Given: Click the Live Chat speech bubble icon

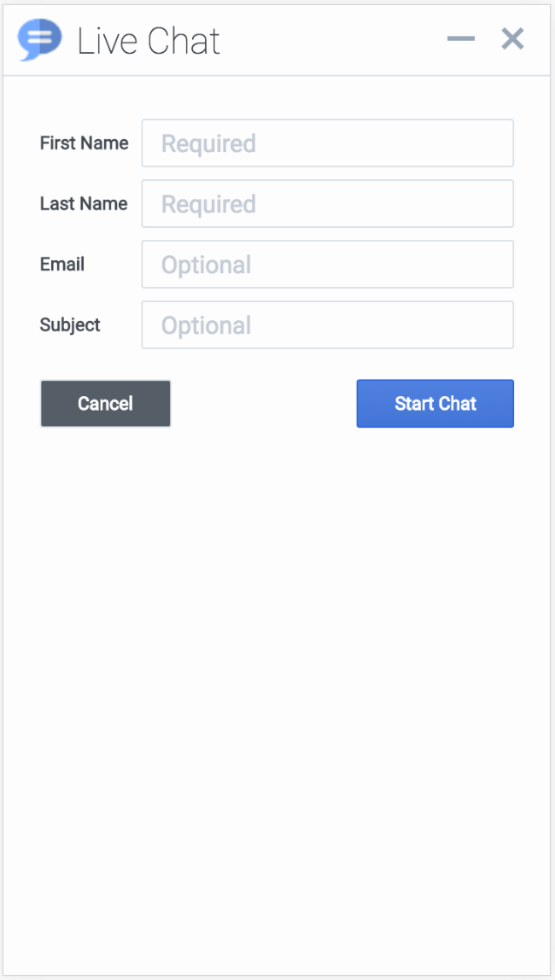Looking at the screenshot, I should (39, 39).
